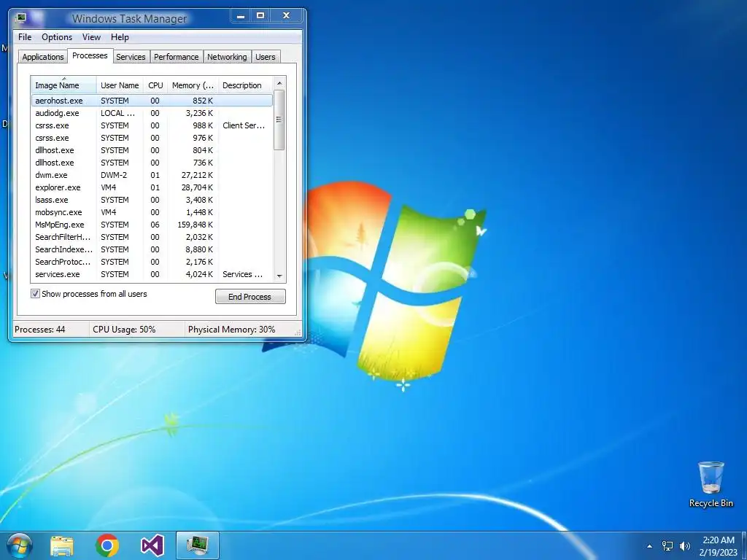Select csrss.exe using 988 K

152,125
